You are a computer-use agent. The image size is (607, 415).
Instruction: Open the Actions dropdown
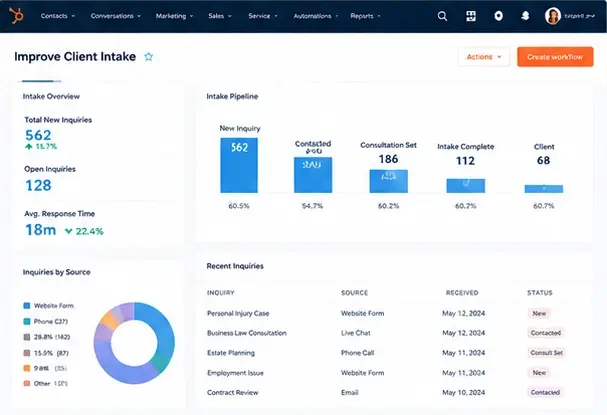click(484, 57)
